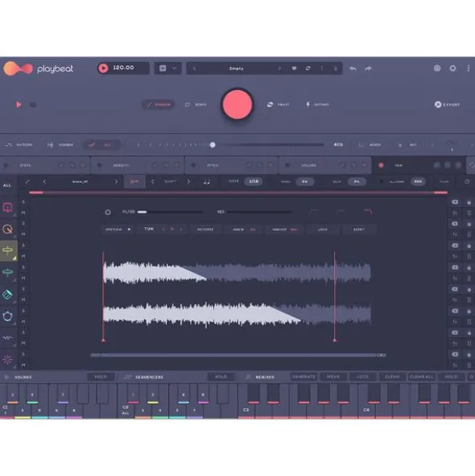Select the waveform track icon
The image size is (475, 476).
tap(7, 337)
